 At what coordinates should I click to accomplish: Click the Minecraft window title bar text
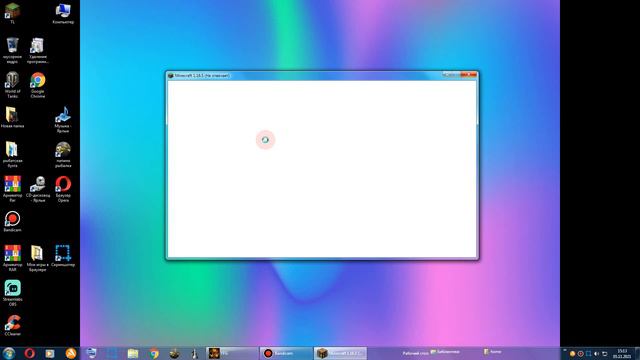tap(202, 76)
